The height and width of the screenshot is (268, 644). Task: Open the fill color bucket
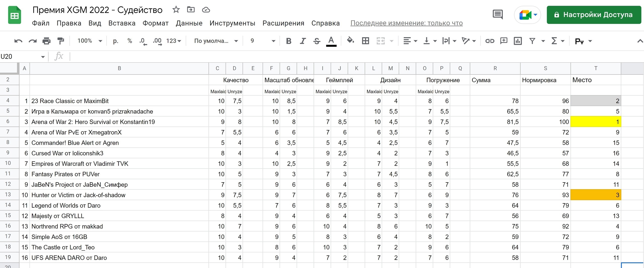(350, 40)
